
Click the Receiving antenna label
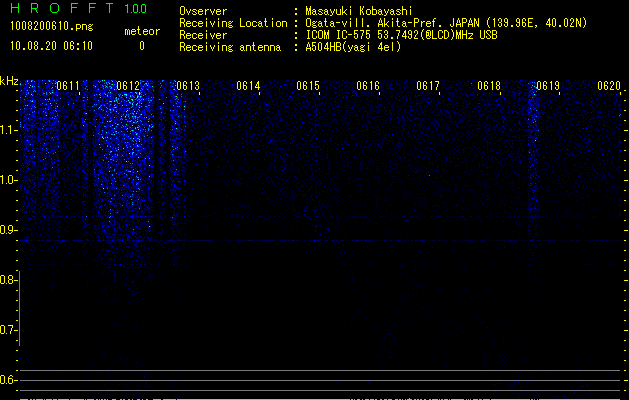click(x=230, y=47)
